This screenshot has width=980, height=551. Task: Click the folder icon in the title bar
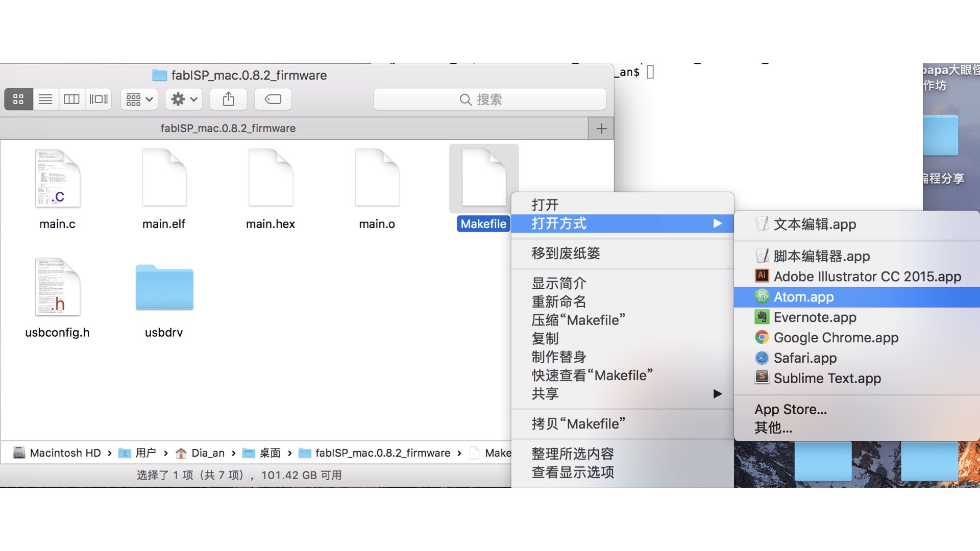tap(160, 76)
